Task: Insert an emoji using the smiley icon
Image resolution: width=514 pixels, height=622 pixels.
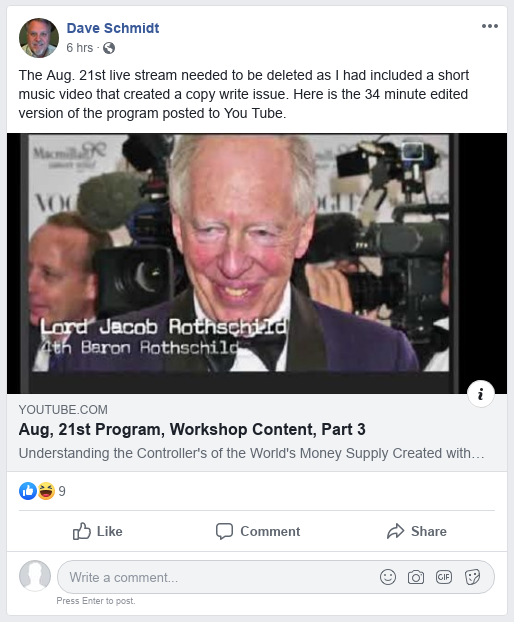Action: click(388, 577)
